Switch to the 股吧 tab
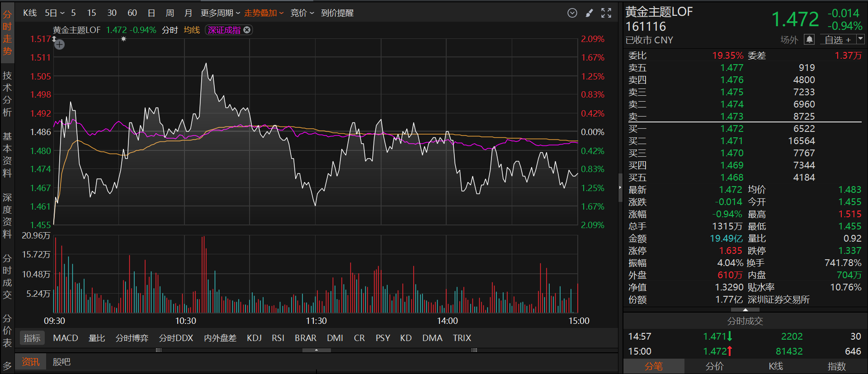The image size is (868, 374). [61, 362]
